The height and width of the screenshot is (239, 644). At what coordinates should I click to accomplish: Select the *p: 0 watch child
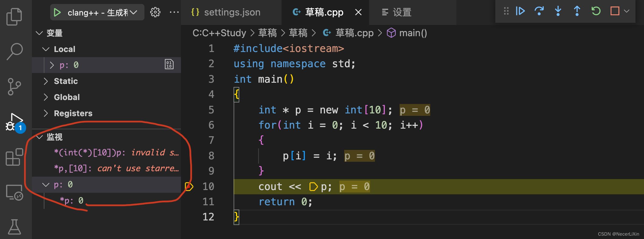pyautogui.click(x=106, y=200)
